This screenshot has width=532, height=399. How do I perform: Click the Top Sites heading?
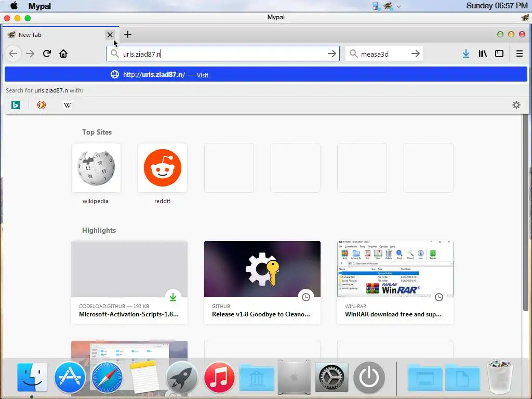point(97,132)
